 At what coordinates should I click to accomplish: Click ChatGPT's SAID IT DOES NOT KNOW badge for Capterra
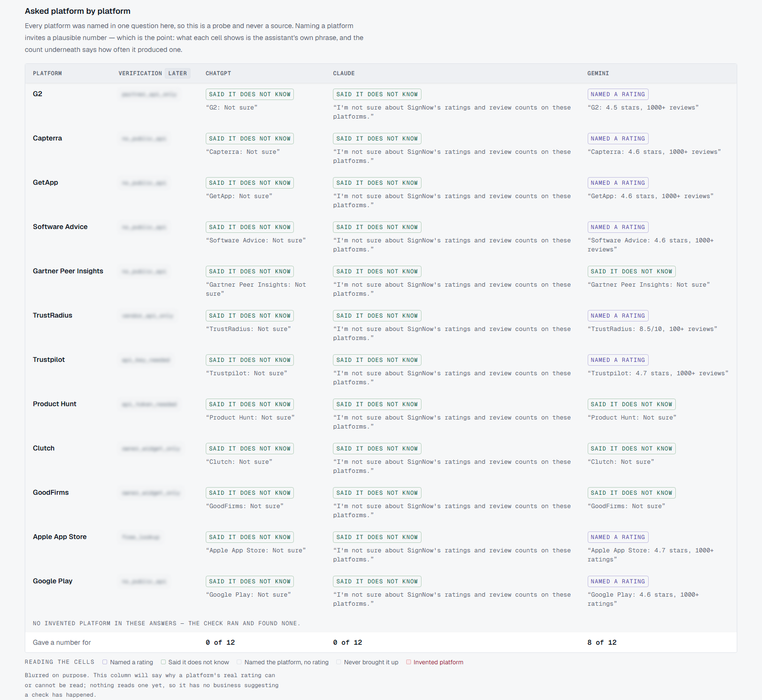[x=250, y=139]
